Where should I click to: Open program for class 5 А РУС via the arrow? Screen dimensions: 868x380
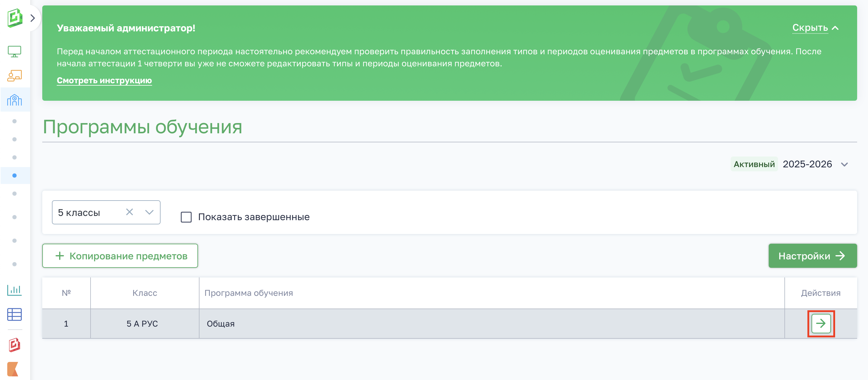pos(821,324)
